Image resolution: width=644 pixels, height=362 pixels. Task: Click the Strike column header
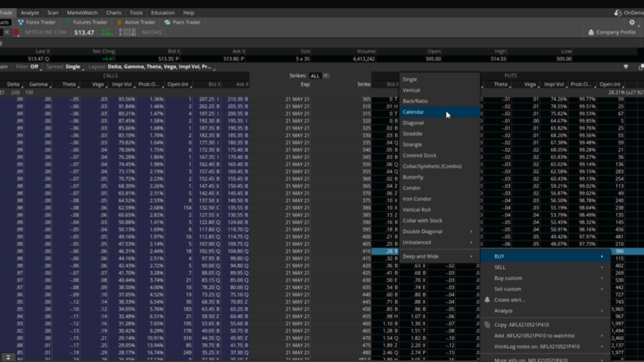[x=364, y=84]
